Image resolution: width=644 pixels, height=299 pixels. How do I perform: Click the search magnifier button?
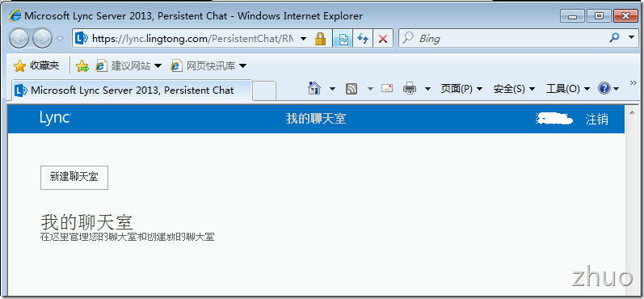[614, 38]
